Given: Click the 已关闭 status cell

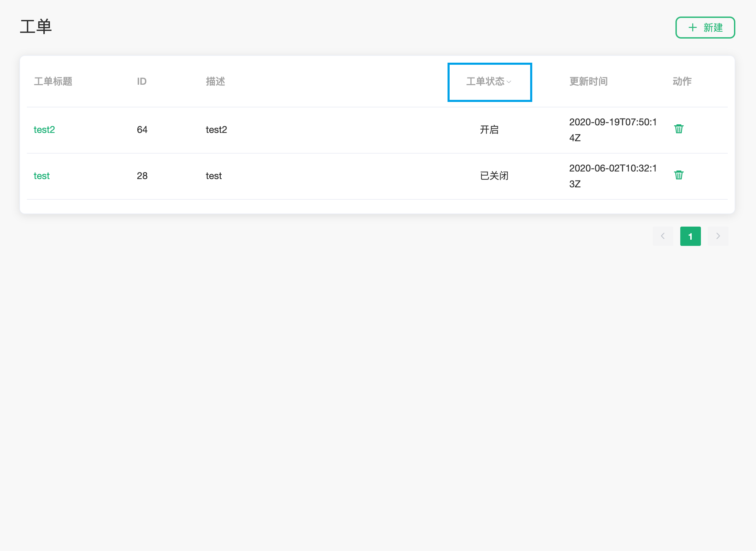Looking at the screenshot, I should [494, 176].
